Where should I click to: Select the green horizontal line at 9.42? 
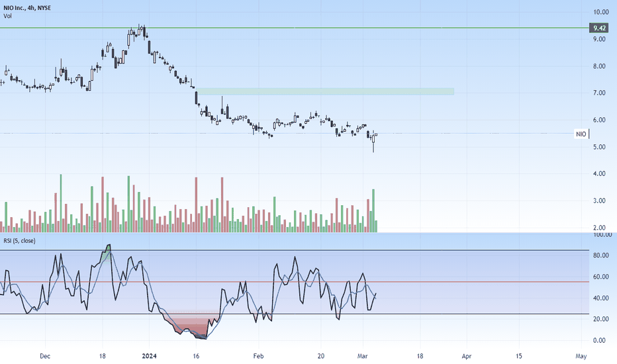pos(295,28)
